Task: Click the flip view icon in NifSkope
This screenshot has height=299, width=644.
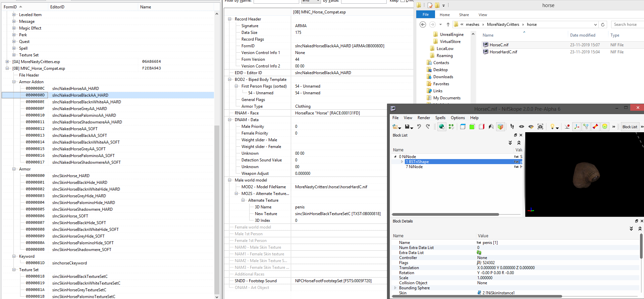Action: pos(491,127)
